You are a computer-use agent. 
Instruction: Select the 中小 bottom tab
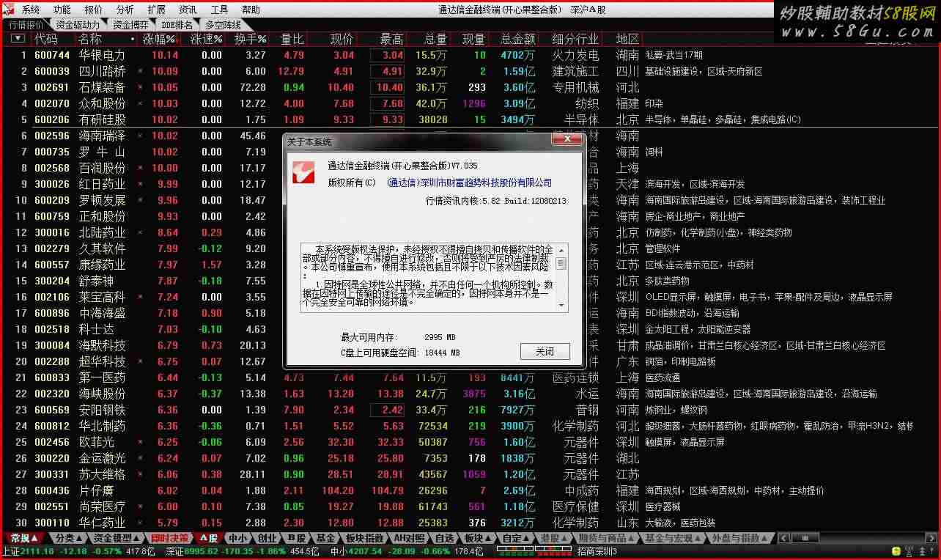[x=238, y=539]
